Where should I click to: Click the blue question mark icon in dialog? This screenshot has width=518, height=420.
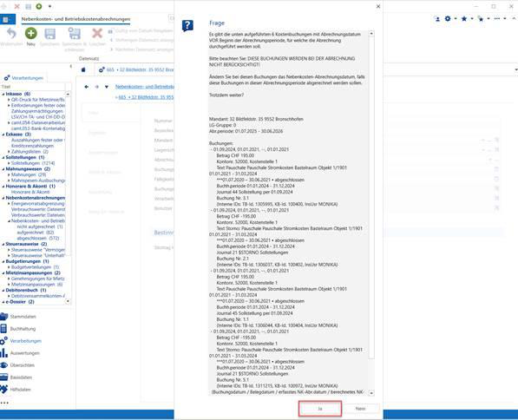(187, 25)
